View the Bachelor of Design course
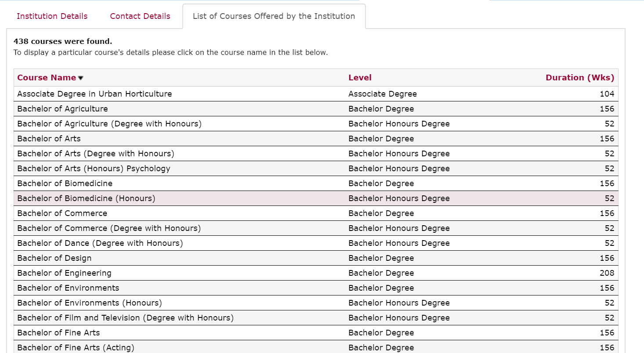Viewport: 644px width, 353px height. [54, 258]
